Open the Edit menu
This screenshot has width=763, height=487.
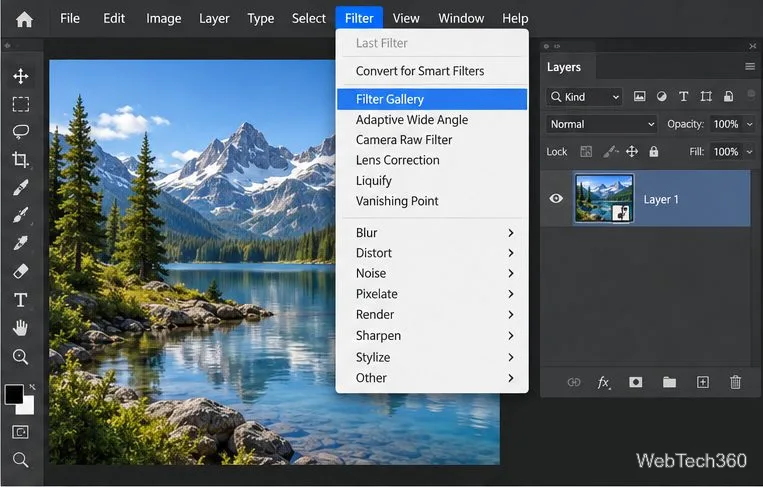click(114, 18)
